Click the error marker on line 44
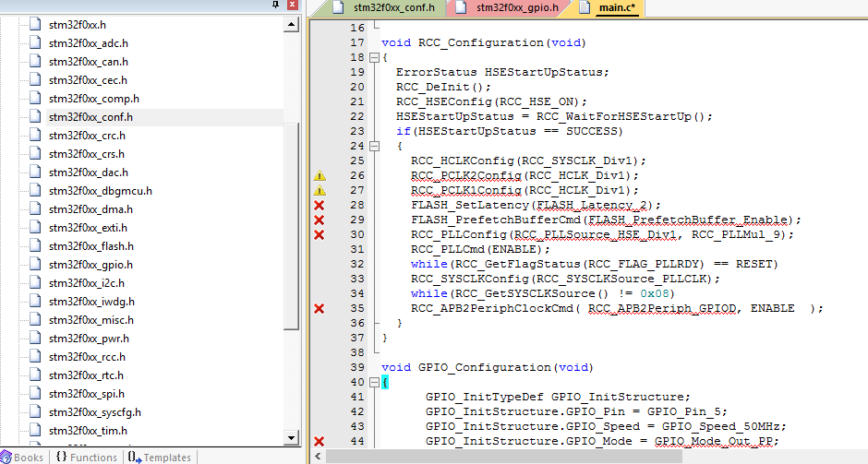Image resolution: width=868 pixels, height=464 pixels. [x=319, y=441]
